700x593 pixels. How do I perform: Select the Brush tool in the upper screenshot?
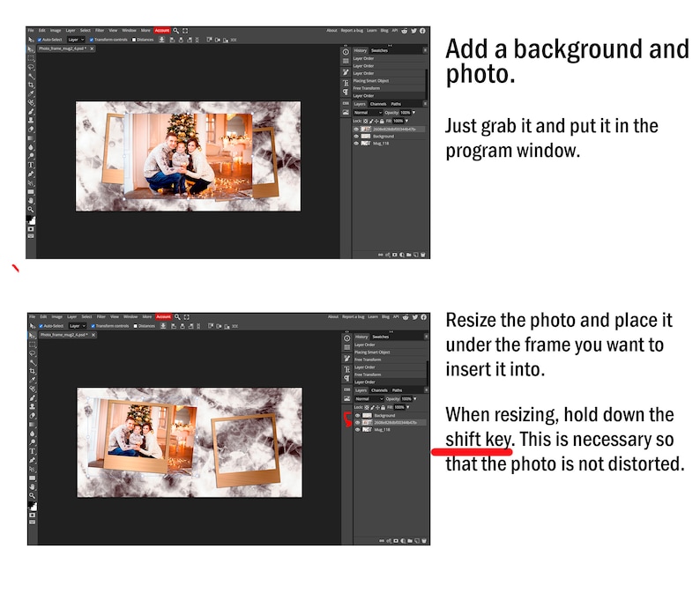coord(31,112)
